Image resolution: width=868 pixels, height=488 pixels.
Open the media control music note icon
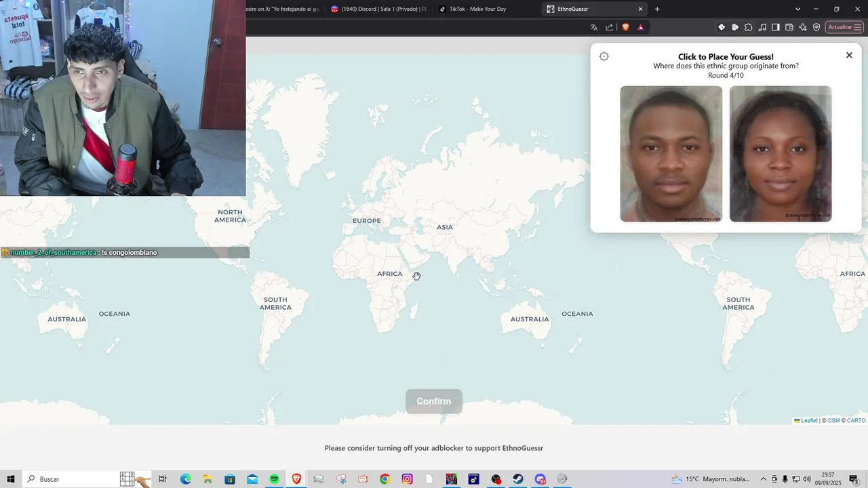click(762, 27)
